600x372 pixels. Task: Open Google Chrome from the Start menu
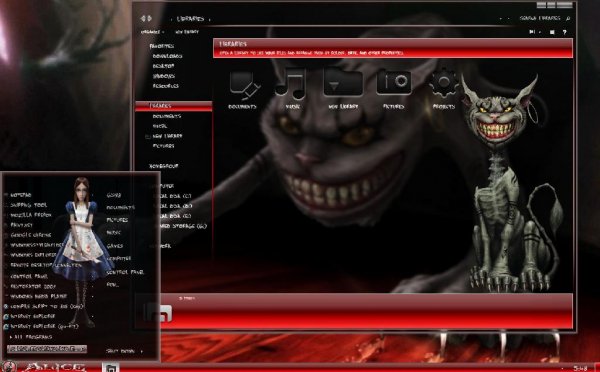point(31,235)
